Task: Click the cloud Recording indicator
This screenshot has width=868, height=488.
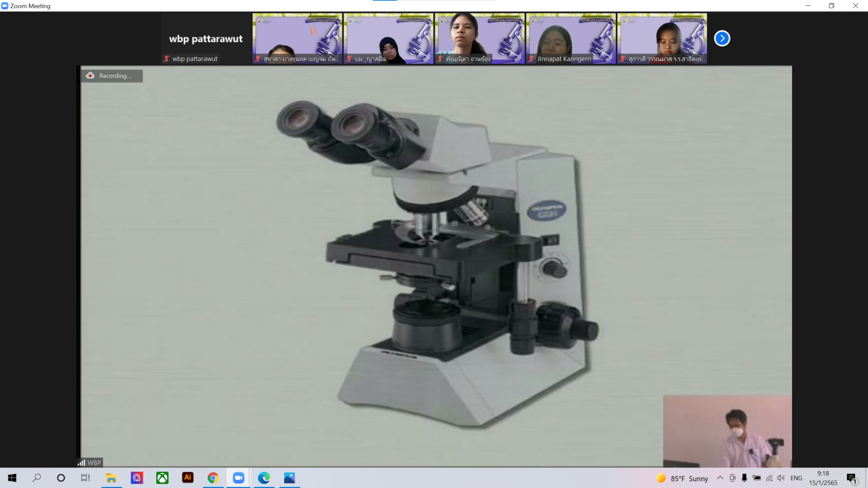Action: [112, 76]
